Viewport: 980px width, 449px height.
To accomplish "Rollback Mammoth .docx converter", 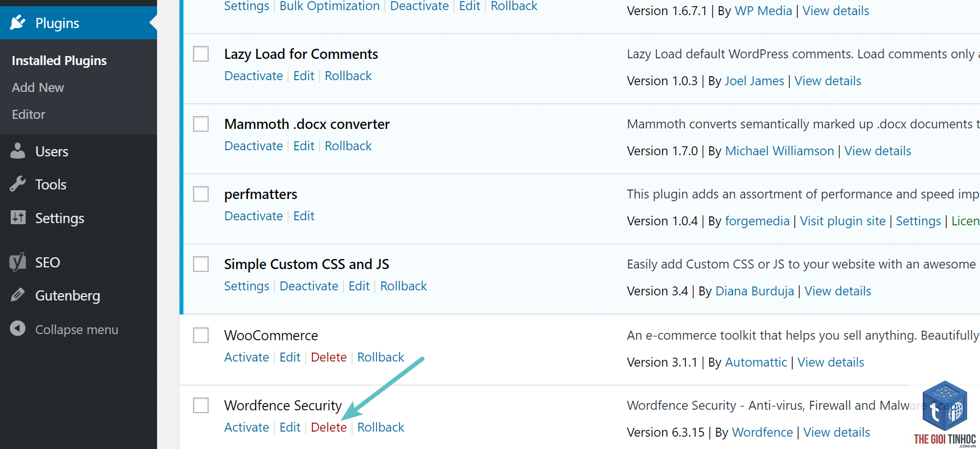I will (x=348, y=146).
